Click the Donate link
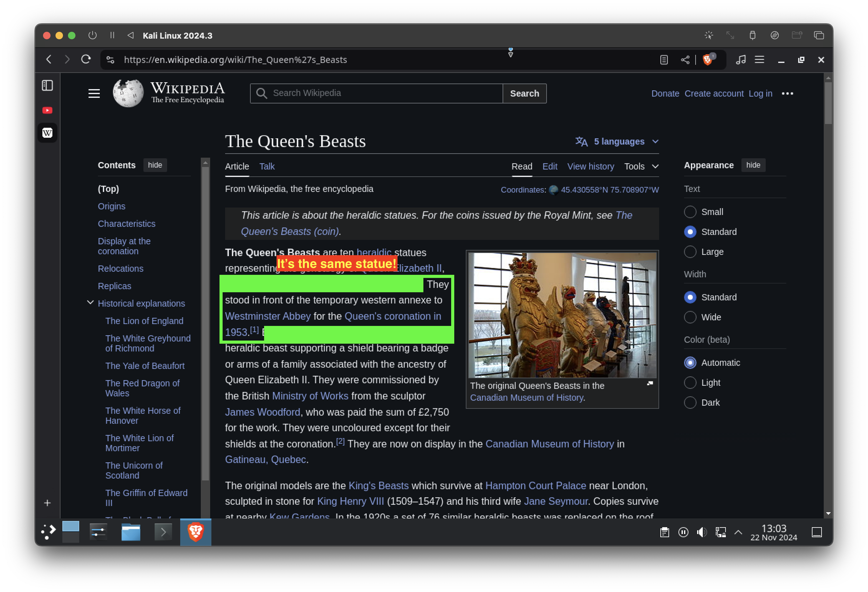868x592 pixels. [x=665, y=93]
